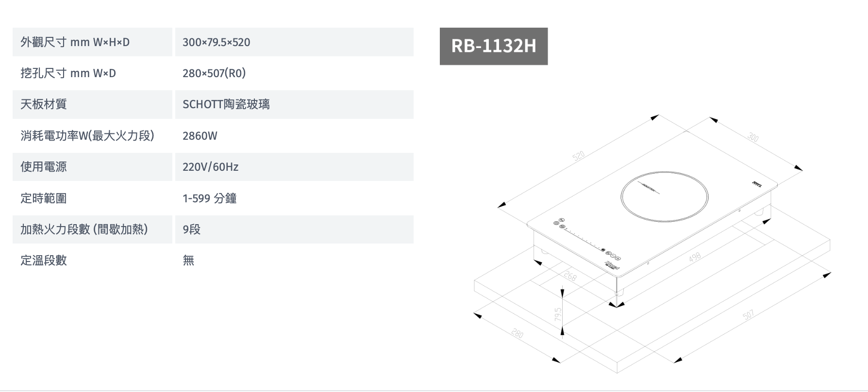Click the 2860W power value
This screenshot has width=868, height=392.
tap(200, 136)
